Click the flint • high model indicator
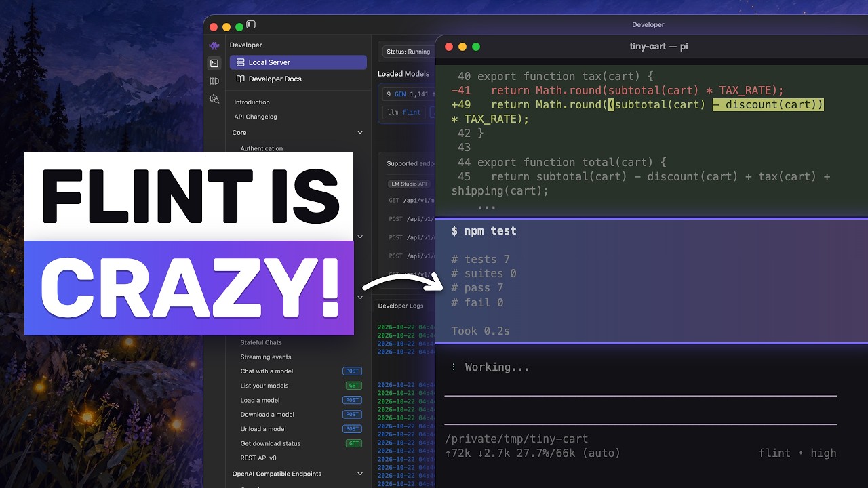868x488 pixels. (797, 453)
